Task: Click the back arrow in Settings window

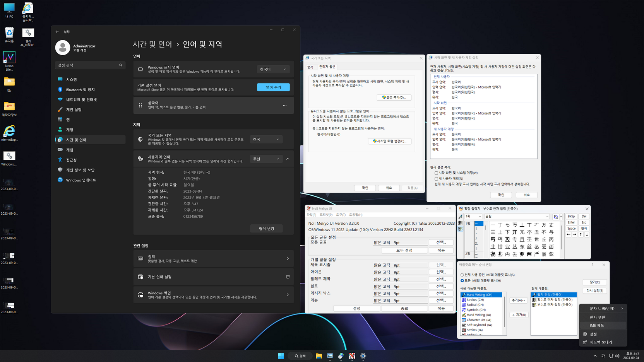Action: pyautogui.click(x=57, y=32)
